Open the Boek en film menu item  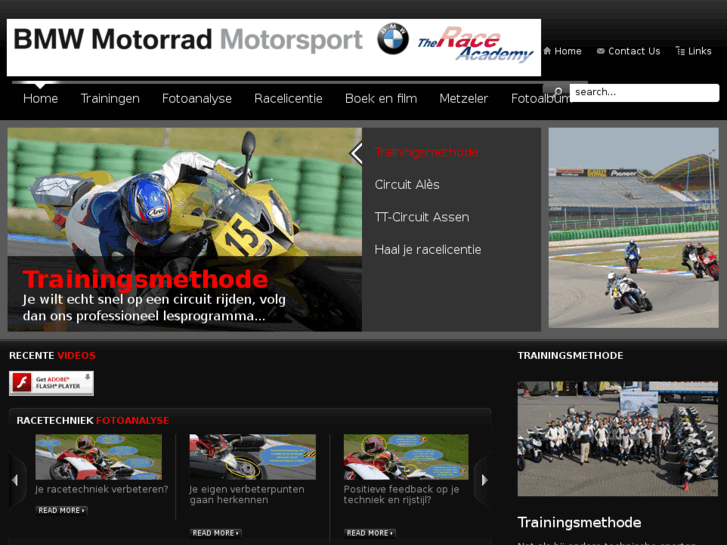coord(381,98)
